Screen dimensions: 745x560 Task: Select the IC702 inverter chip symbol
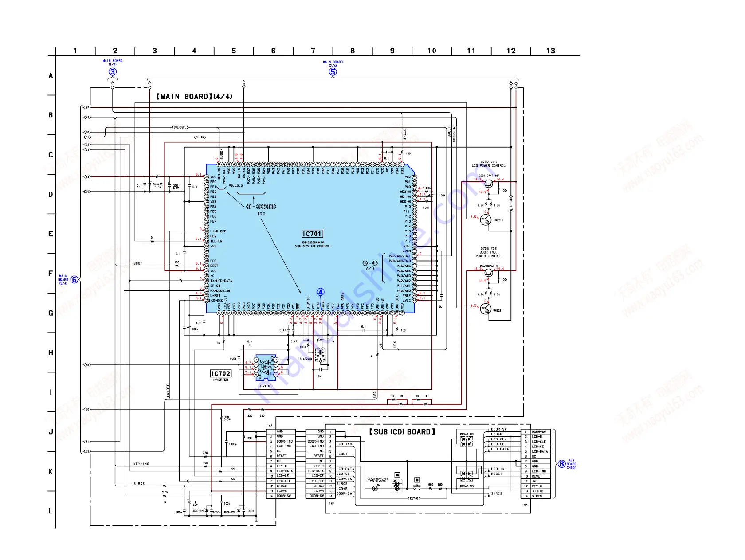(266, 368)
